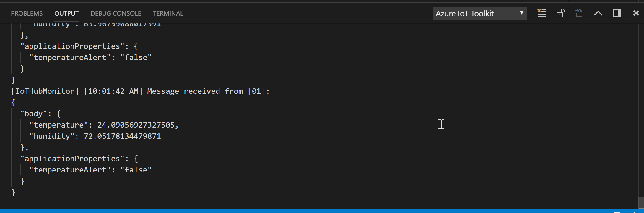Viewport: 644px width, 213px height.
Task: Select the PROBLEMS tab
Action: click(26, 13)
